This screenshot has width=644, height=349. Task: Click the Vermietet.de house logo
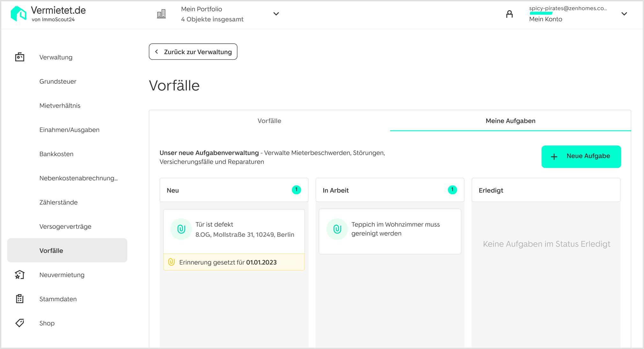coord(18,14)
